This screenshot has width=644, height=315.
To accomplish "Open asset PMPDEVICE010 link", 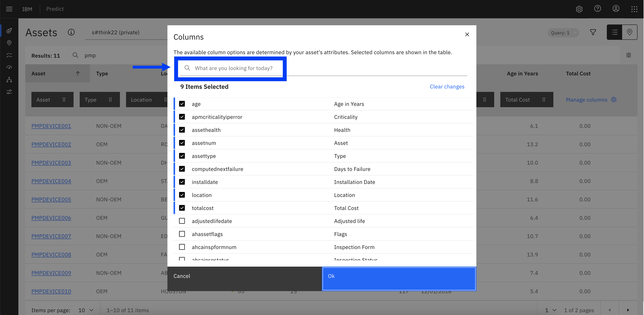I will coord(51,291).
